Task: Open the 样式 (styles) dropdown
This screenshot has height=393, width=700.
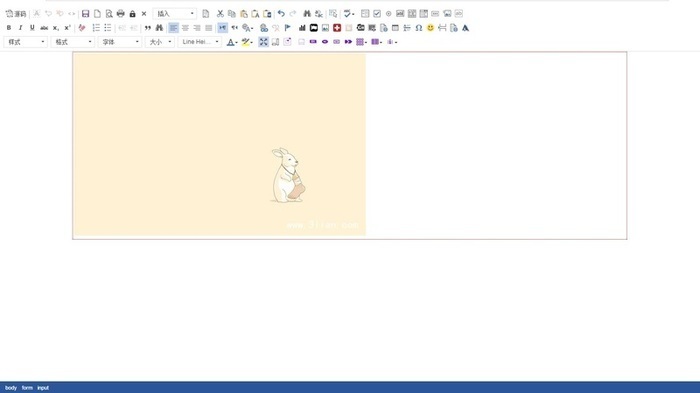Action: [25, 42]
